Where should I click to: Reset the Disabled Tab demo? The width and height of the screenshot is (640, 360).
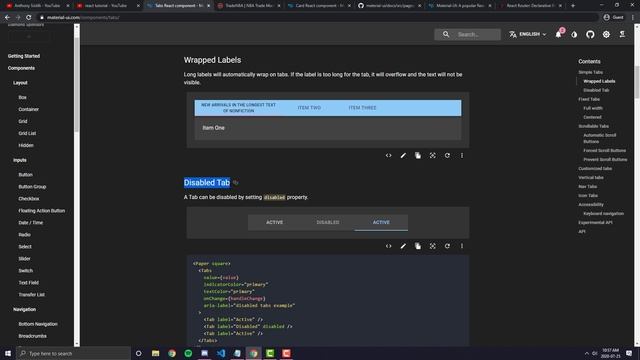pos(447,246)
